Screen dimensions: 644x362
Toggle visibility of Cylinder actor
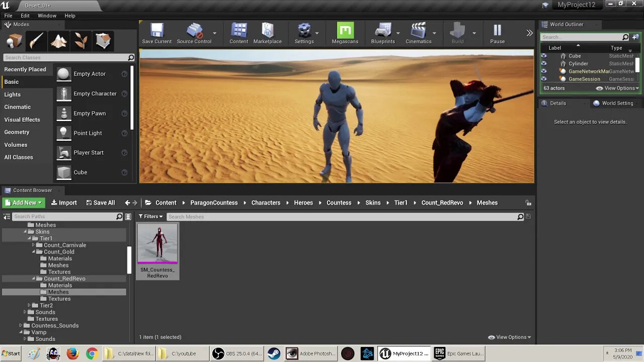543,64
